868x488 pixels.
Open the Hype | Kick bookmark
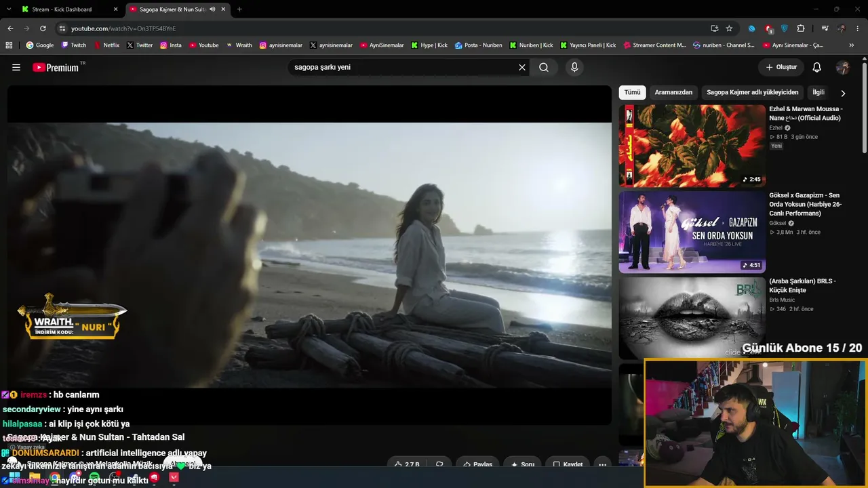(x=429, y=45)
